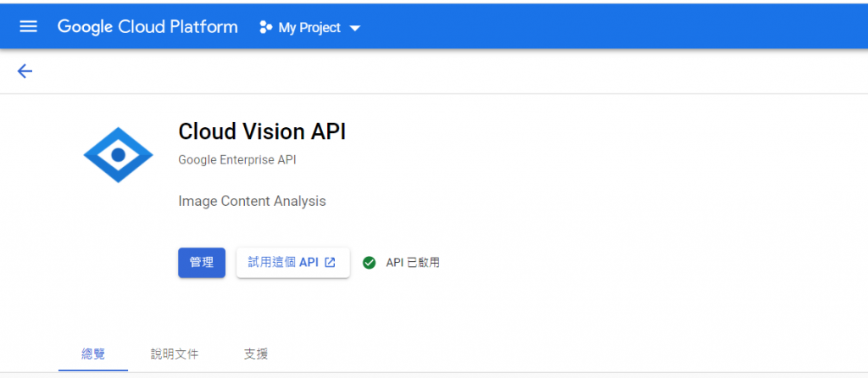Click the blue 管理 button
Image resolution: width=868 pixels, height=378 pixels.
pos(202,263)
